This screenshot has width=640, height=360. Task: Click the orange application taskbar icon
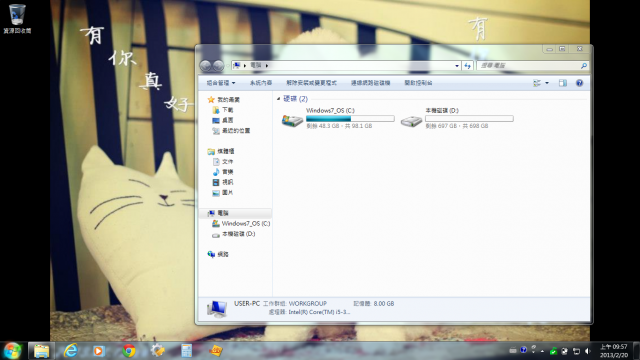(x=216, y=351)
